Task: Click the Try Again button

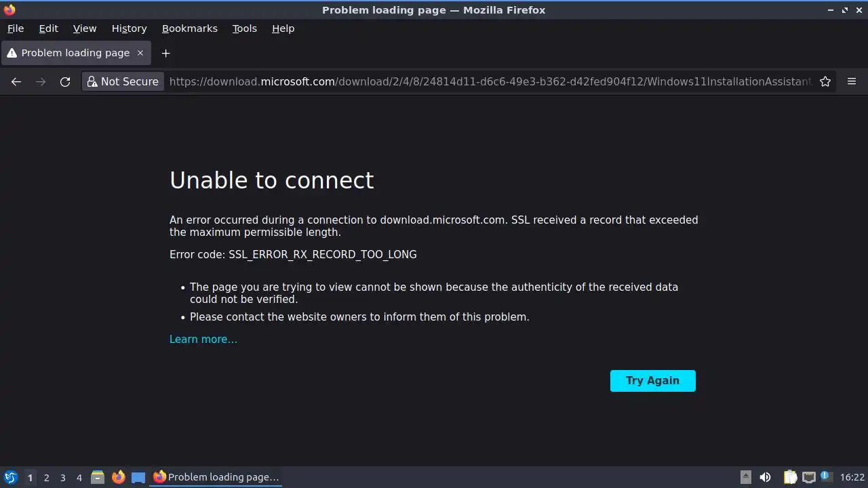Action: pos(652,380)
